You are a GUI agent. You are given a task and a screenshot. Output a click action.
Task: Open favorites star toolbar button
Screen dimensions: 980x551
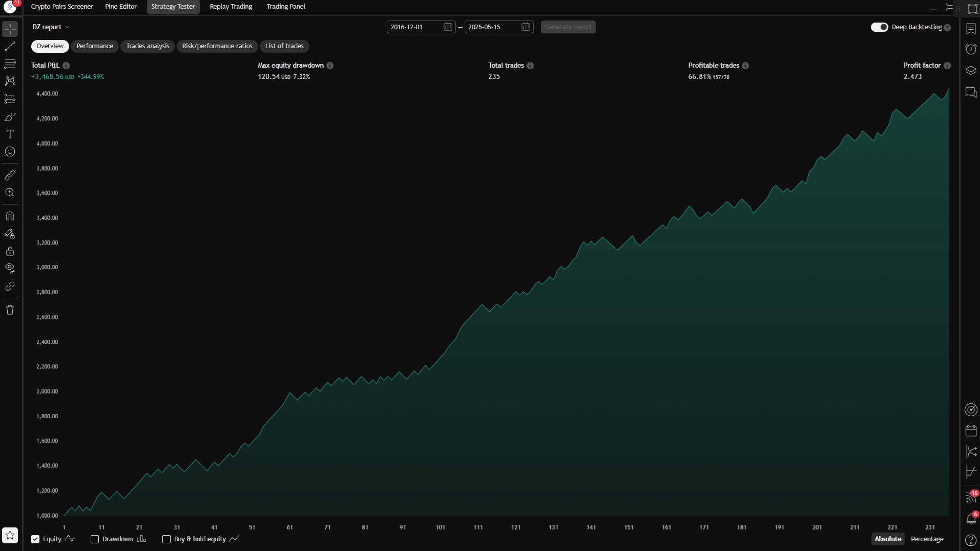10,536
